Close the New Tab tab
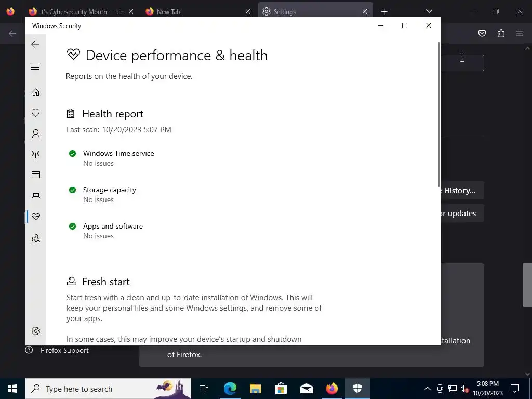This screenshot has width=532, height=399. 248,11
